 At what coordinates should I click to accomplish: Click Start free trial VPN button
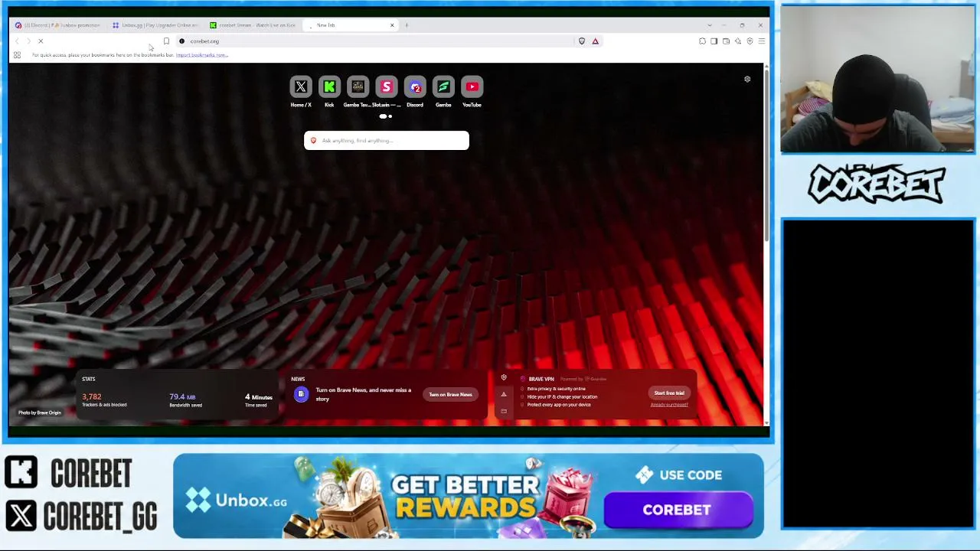(x=669, y=393)
